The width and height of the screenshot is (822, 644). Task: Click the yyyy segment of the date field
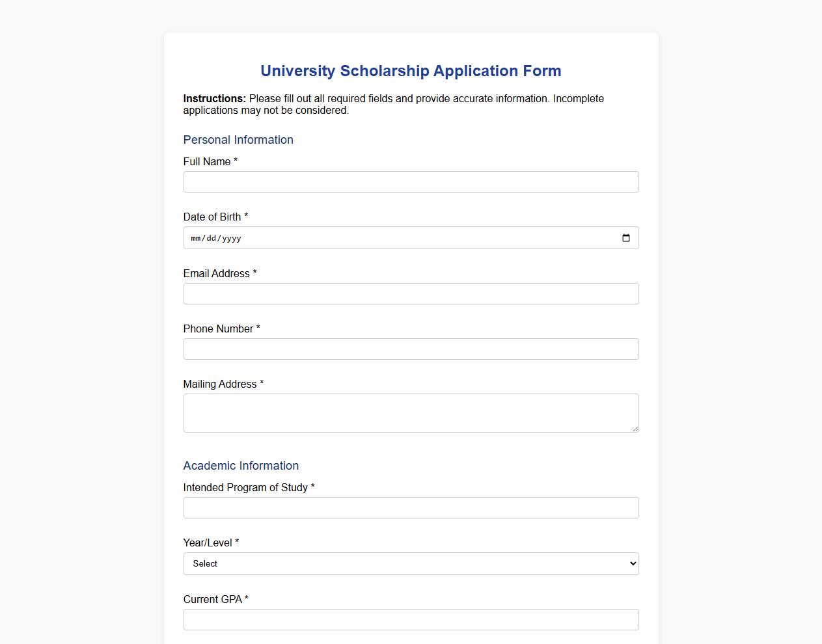tap(231, 238)
